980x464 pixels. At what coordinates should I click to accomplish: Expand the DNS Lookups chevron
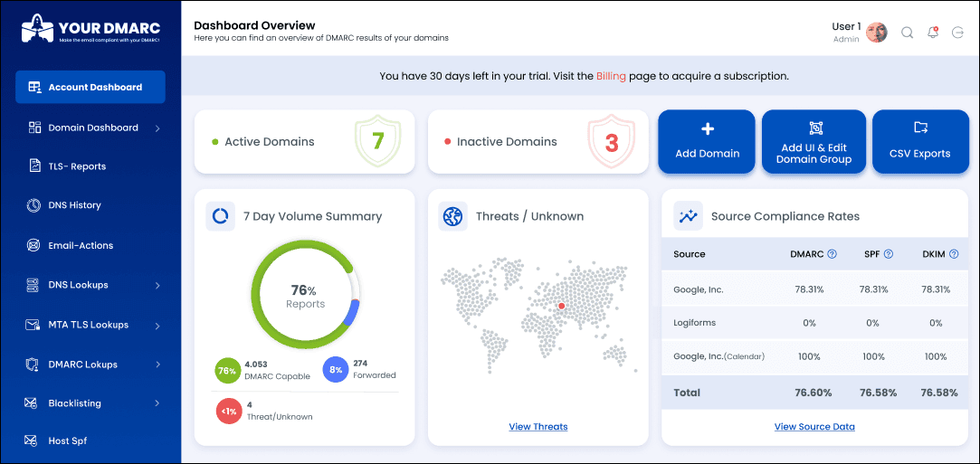[157, 286]
